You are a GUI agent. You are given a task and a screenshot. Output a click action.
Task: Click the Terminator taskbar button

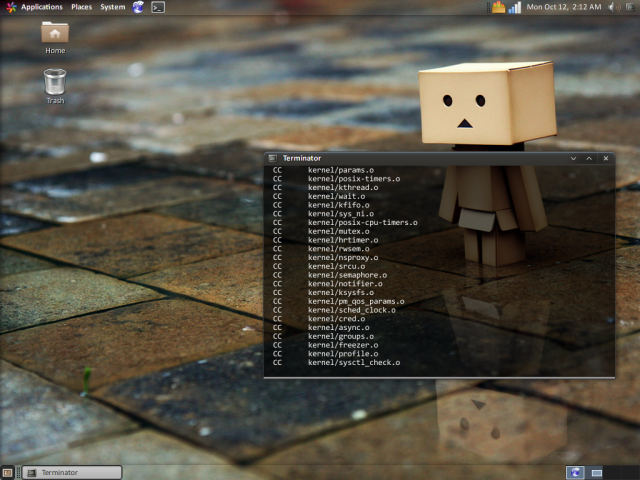[72, 473]
